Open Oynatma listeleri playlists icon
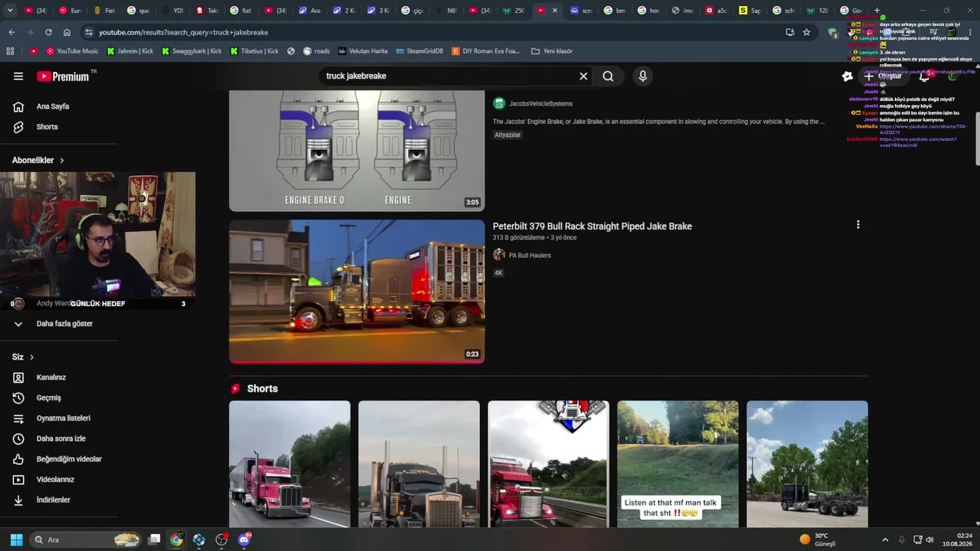Viewport: 980px width, 551px height. pyautogui.click(x=18, y=419)
